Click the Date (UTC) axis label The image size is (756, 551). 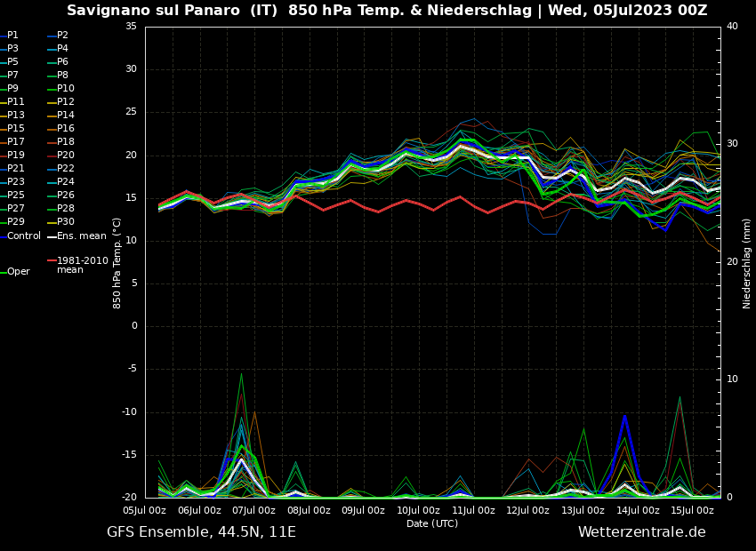(x=432, y=523)
